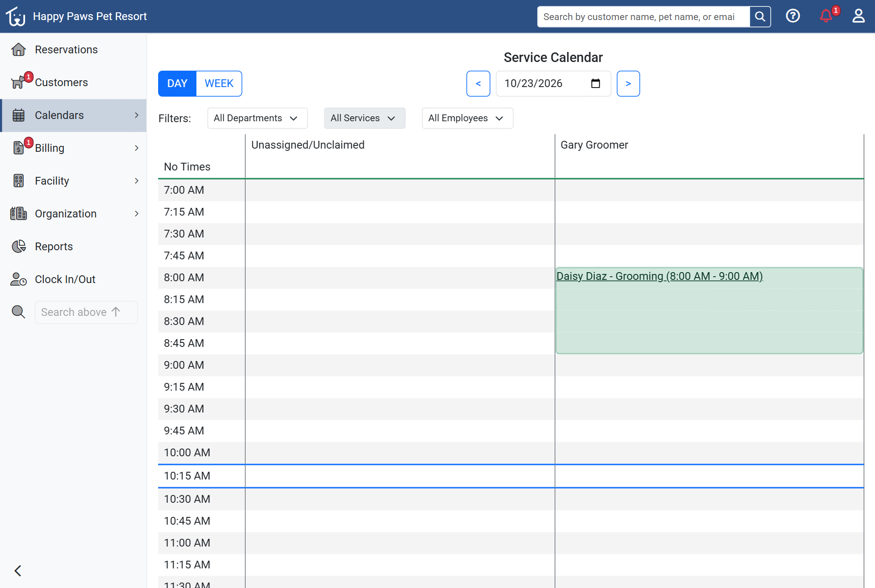Click the Clock In/Out person icon
Viewport: 875px width, 588px height.
point(19,279)
